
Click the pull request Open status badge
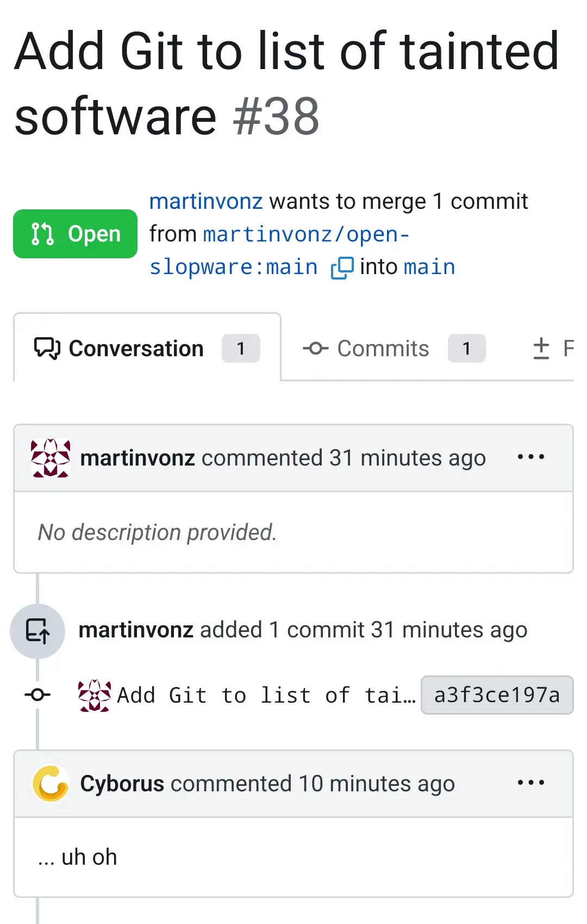(x=75, y=234)
